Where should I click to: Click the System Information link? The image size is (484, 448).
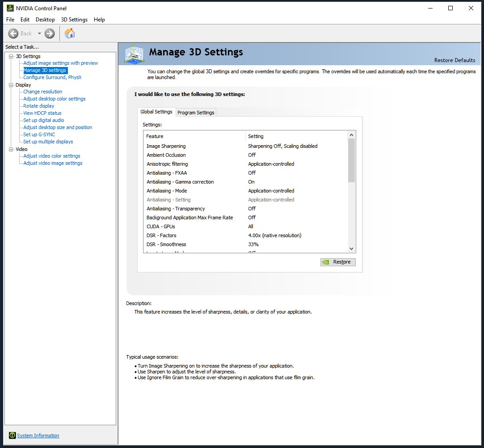click(x=38, y=435)
